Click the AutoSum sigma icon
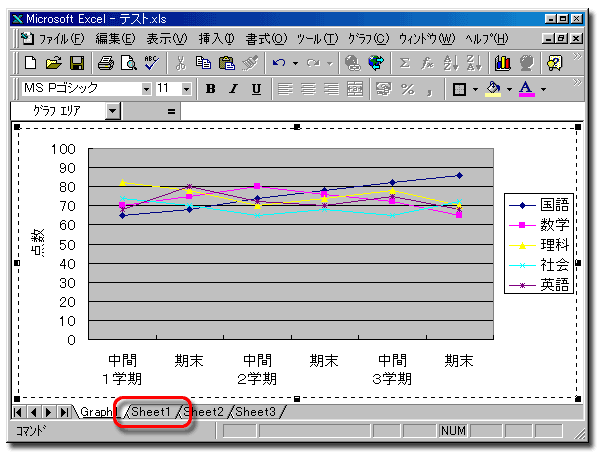Viewport: 600px width, 456px height. tap(404, 63)
